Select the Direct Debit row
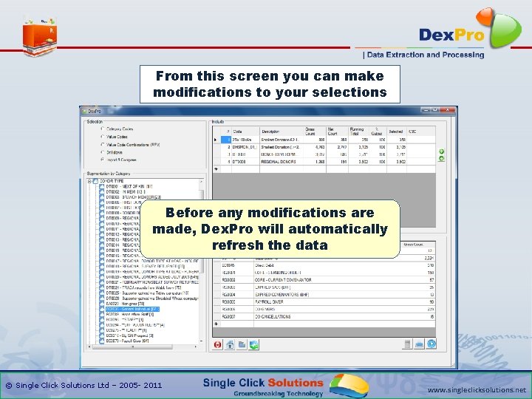Viewport: 532px width, 399px height. pyautogui.click(x=324, y=265)
